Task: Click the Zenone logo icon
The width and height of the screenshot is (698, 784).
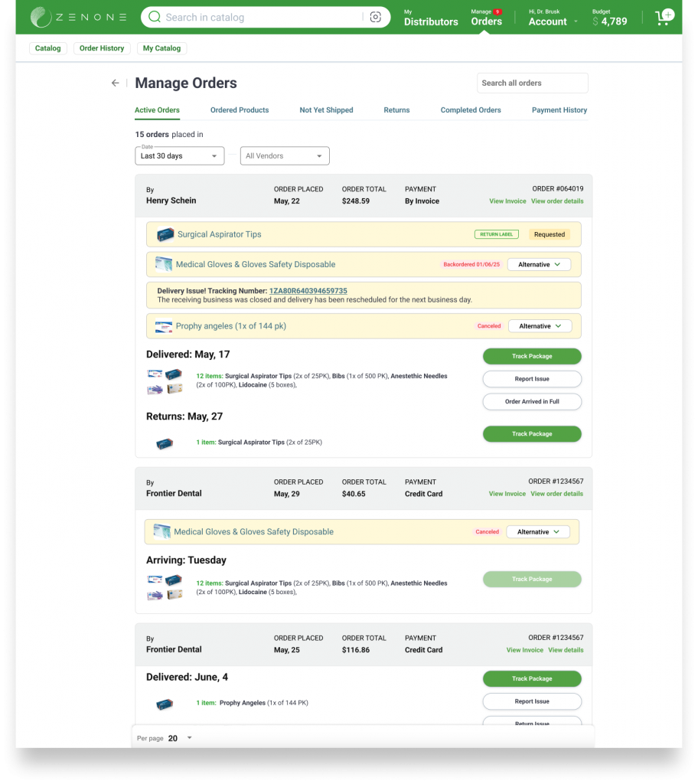Action: coord(41,18)
